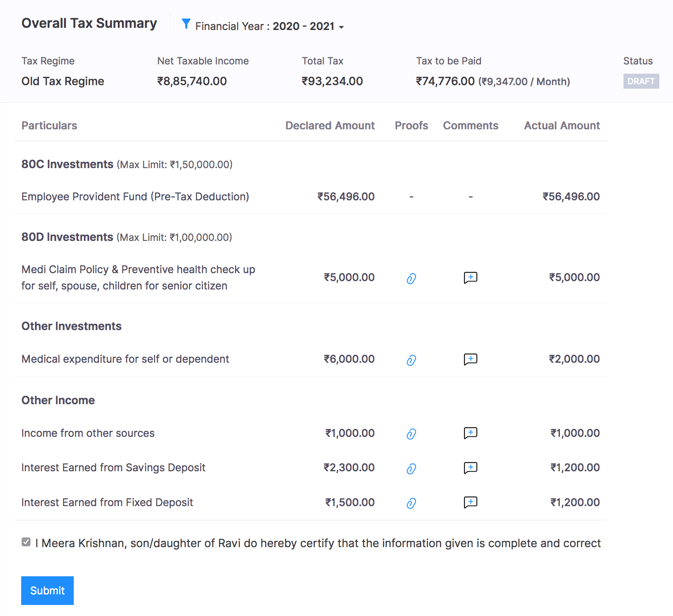Image resolution: width=673 pixels, height=616 pixels.
Task: Expand the Financial Year dropdown arrow
Action: (341, 27)
